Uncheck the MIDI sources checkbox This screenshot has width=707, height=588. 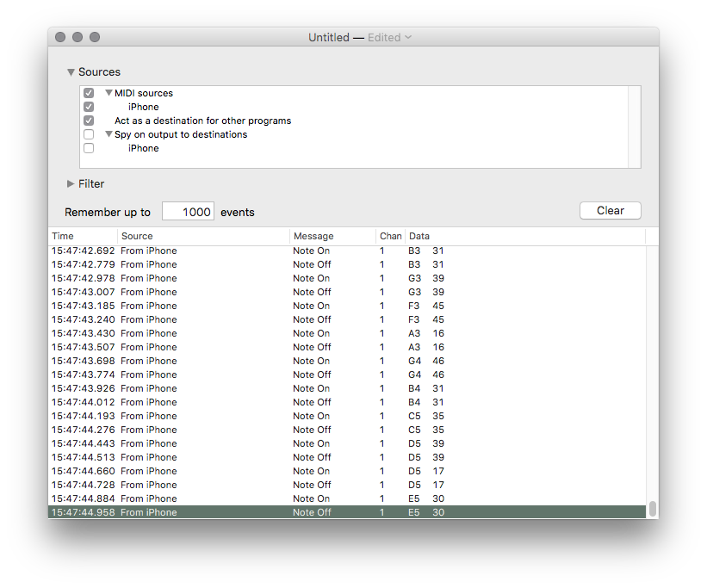(x=89, y=93)
